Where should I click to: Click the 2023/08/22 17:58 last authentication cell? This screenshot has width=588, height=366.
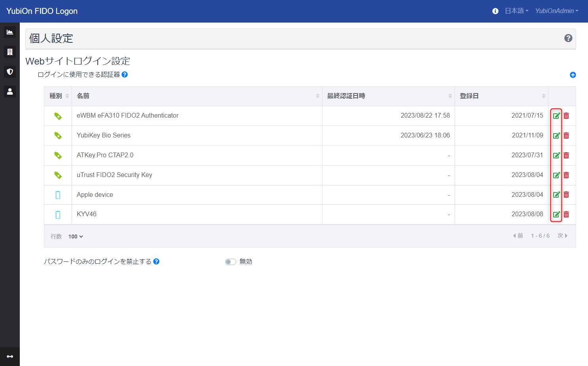pos(389,116)
